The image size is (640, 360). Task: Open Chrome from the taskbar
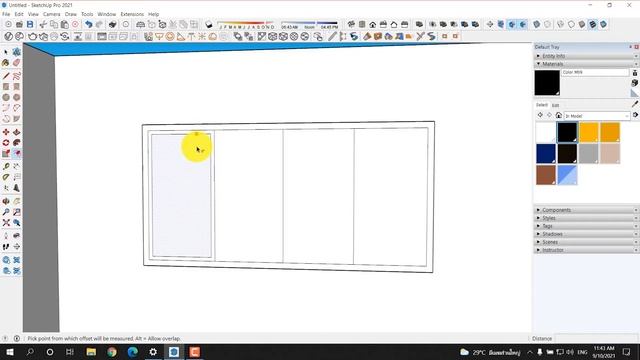[112, 352]
